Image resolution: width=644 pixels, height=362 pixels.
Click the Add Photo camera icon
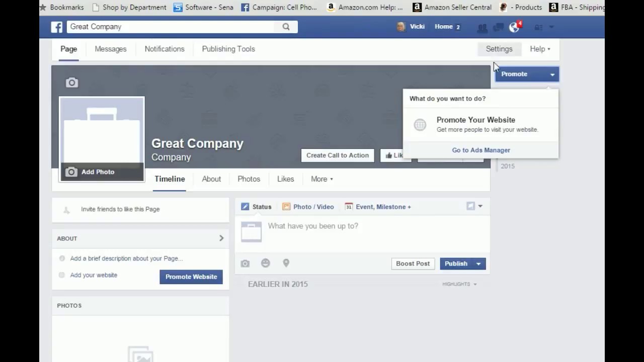[x=71, y=172]
